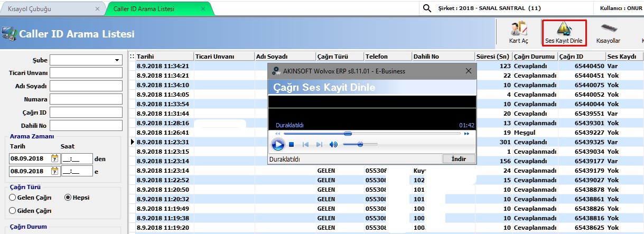Sort by Ticari Unvanı column header
The image size is (644, 234).
click(x=224, y=57)
